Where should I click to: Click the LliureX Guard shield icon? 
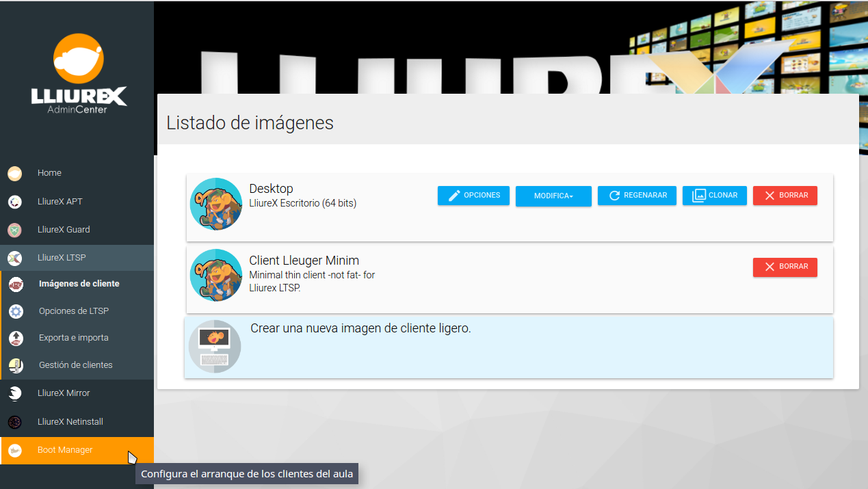tap(14, 230)
